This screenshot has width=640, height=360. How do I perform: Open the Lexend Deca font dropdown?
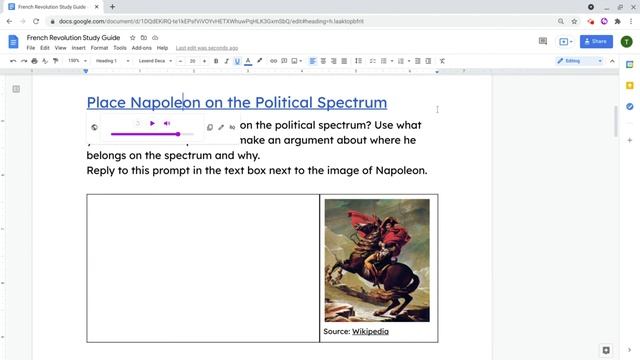pyautogui.click(x=155, y=61)
